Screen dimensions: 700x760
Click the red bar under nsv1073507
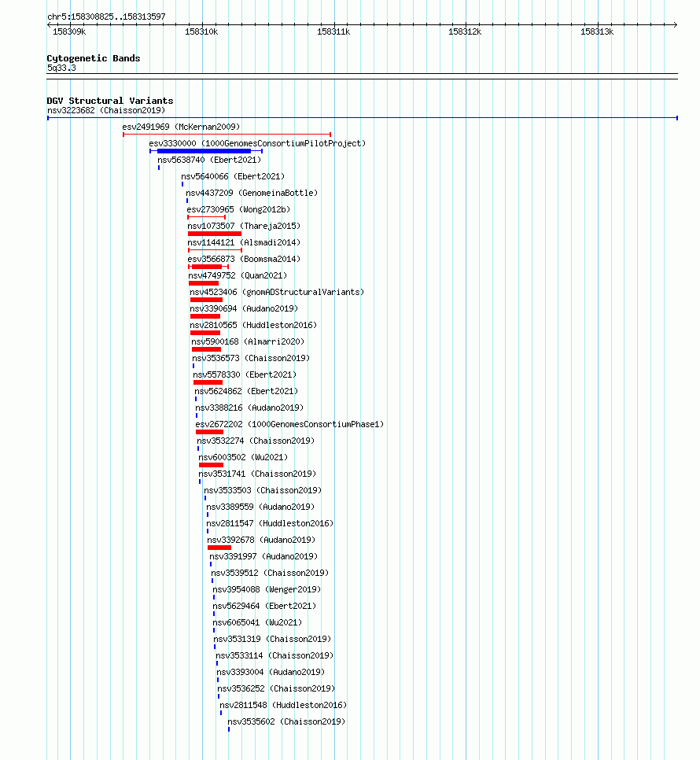[215, 234]
